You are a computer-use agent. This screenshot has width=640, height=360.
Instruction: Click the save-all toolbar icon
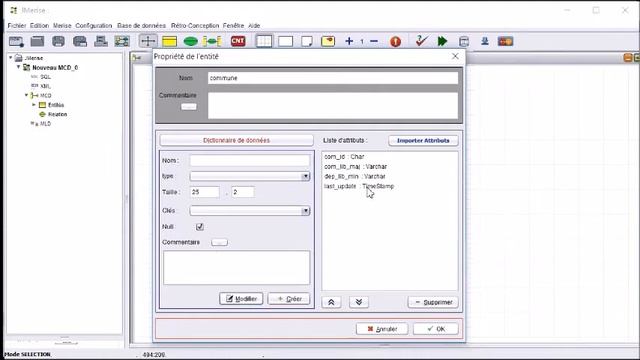click(80, 41)
